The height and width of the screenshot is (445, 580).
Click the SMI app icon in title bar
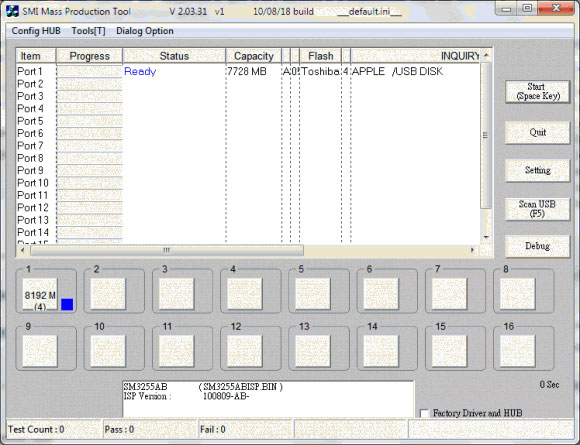coord(12,11)
